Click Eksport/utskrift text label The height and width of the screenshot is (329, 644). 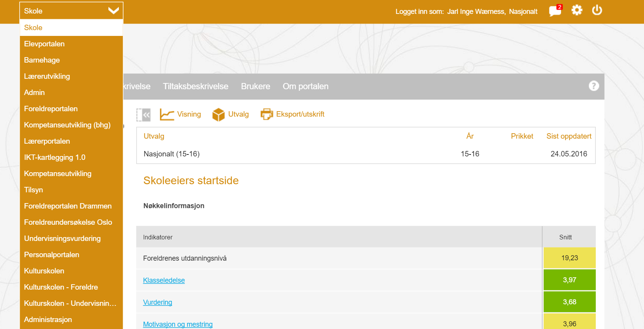(300, 114)
